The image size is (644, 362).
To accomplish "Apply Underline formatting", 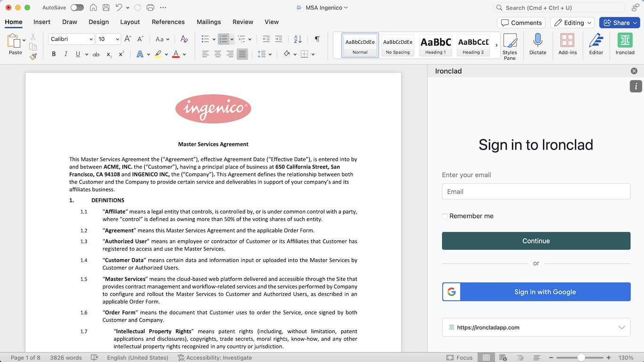I will point(78,54).
